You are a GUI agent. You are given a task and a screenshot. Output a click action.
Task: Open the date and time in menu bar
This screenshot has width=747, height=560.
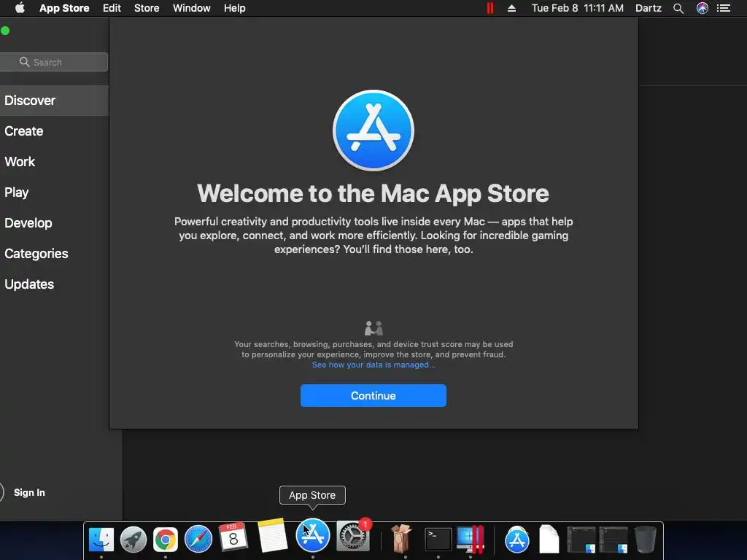coord(578,8)
